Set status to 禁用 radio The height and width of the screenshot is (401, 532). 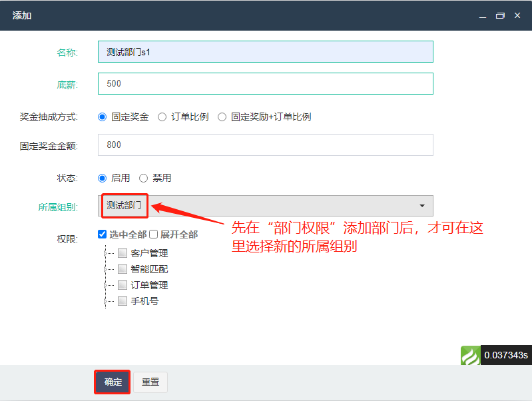pyautogui.click(x=144, y=179)
